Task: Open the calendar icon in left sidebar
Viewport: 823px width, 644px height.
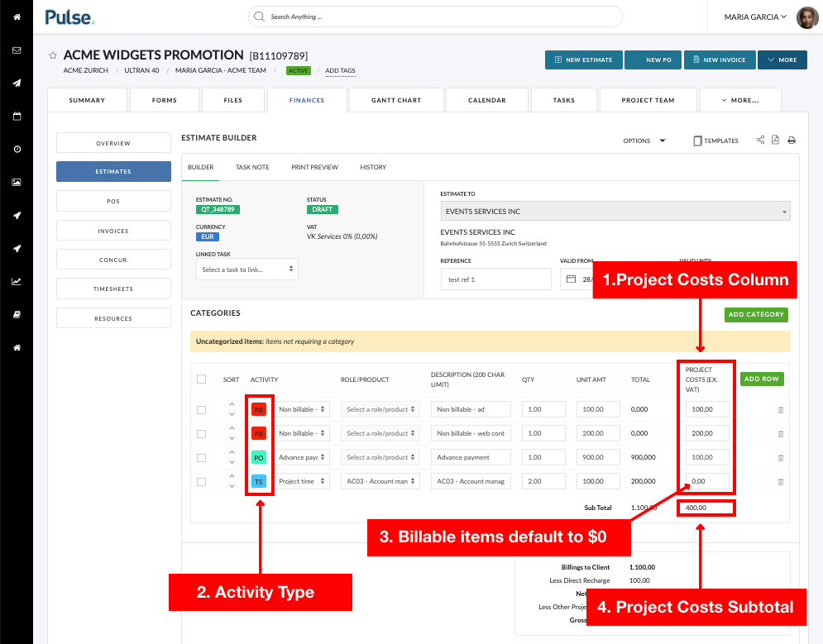Action: tap(17, 117)
